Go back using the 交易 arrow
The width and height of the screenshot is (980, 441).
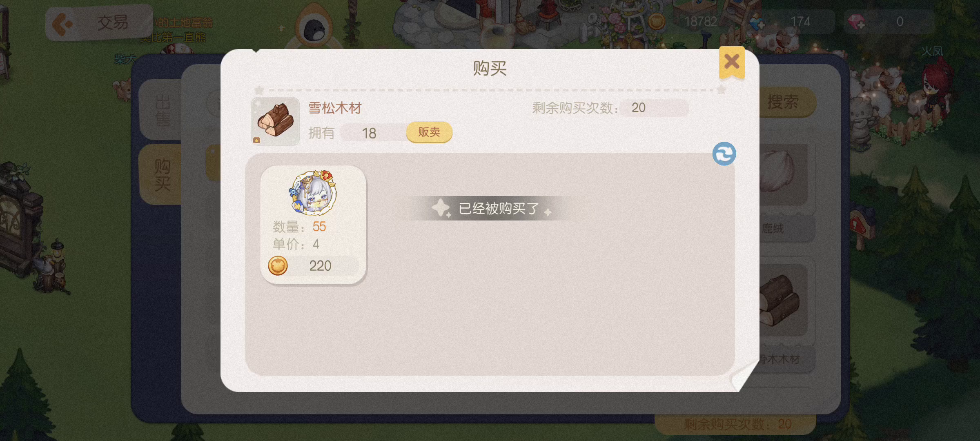pos(62,24)
